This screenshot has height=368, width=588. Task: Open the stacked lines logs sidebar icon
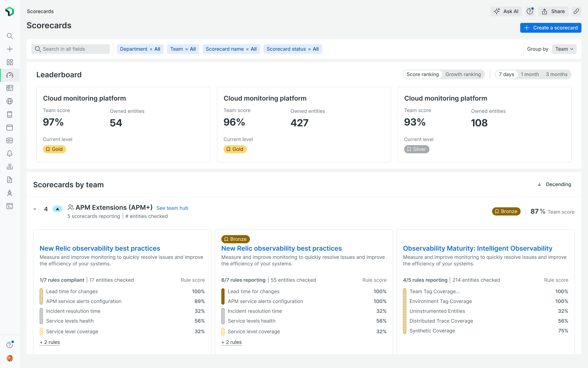10,167
